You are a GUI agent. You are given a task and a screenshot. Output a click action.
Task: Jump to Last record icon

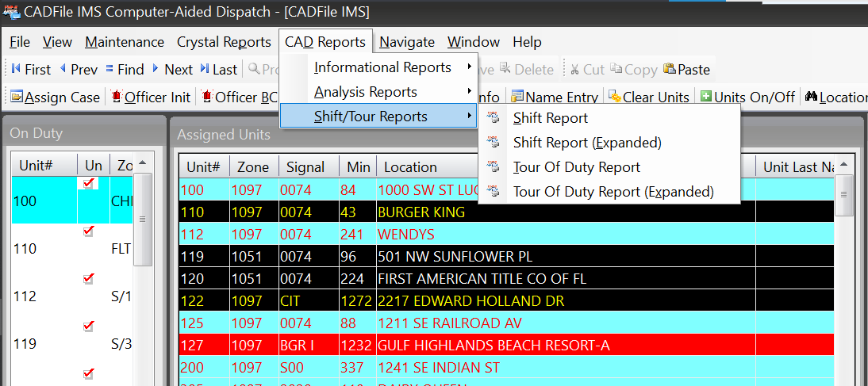(205, 70)
